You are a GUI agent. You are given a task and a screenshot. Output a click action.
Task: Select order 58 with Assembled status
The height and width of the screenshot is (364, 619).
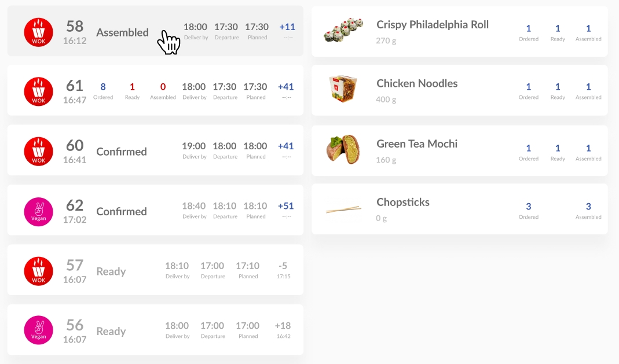click(155, 31)
